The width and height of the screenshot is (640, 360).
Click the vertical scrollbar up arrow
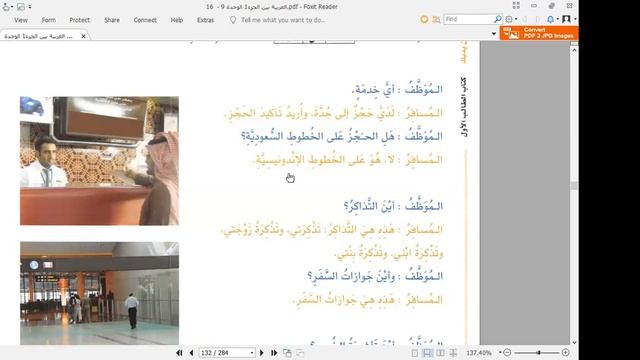click(574, 50)
